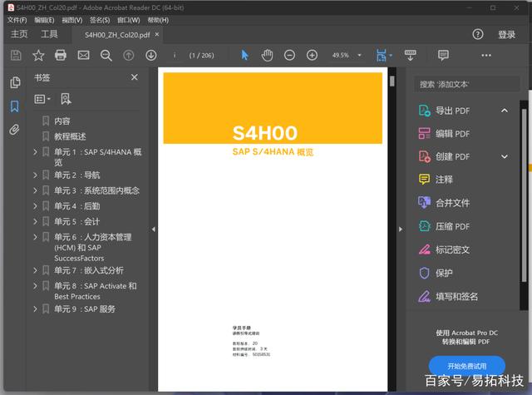Open the 帮助(H) menu
Image resolution: width=532 pixels, height=395 pixels.
tap(158, 20)
